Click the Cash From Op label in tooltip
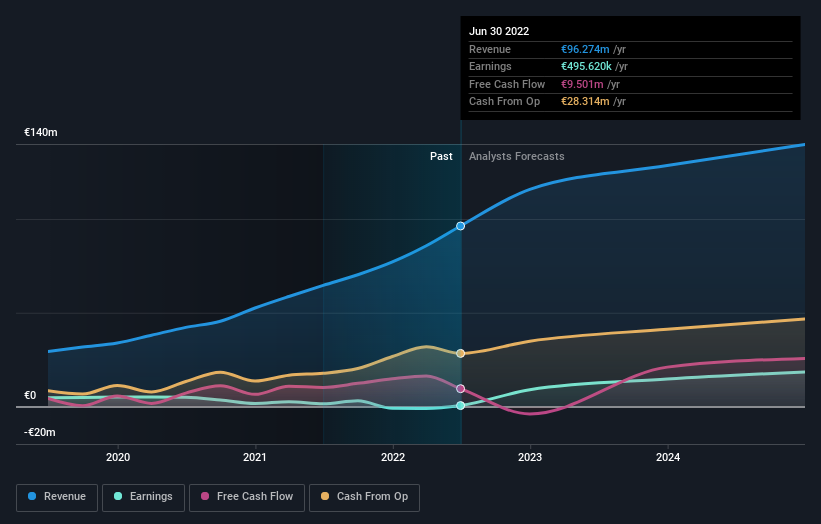This screenshot has width=821, height=524. [x=504, y=102]
